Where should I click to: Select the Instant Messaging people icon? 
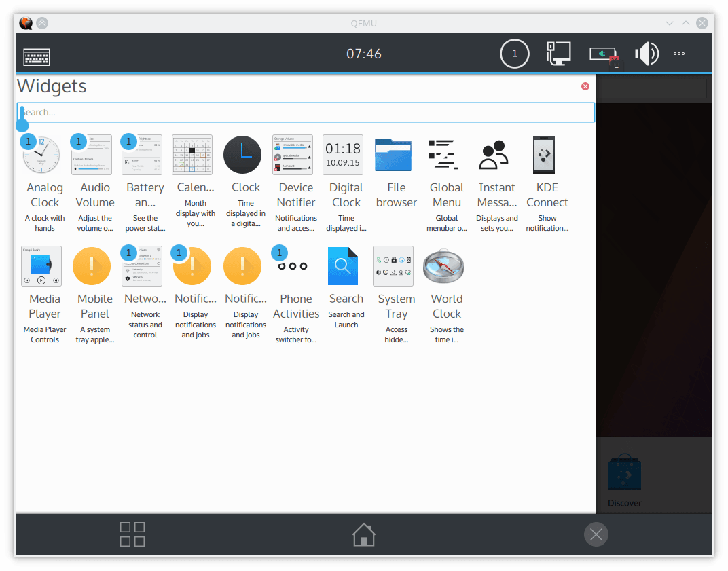tap(494, 155)
